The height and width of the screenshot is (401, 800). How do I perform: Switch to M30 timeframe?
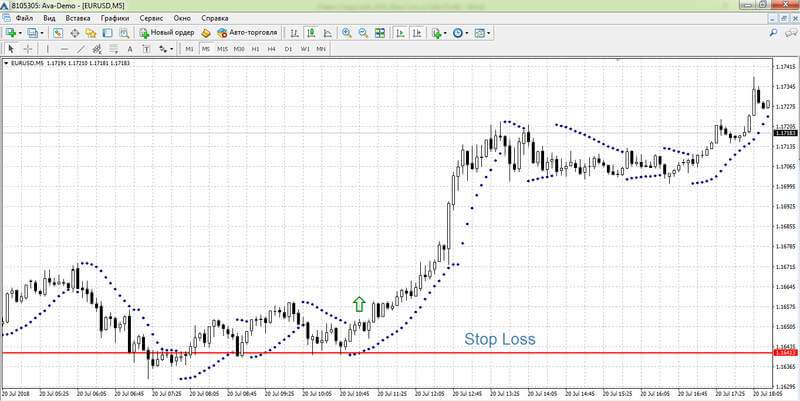tap(239, 49)
